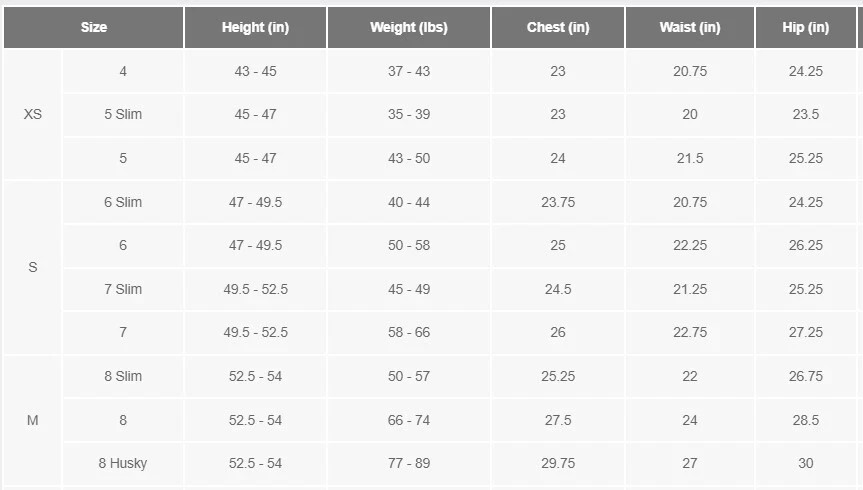Select the 7 Slim size cell
This screenshot has width=863, height=490.
click(123, 289)
